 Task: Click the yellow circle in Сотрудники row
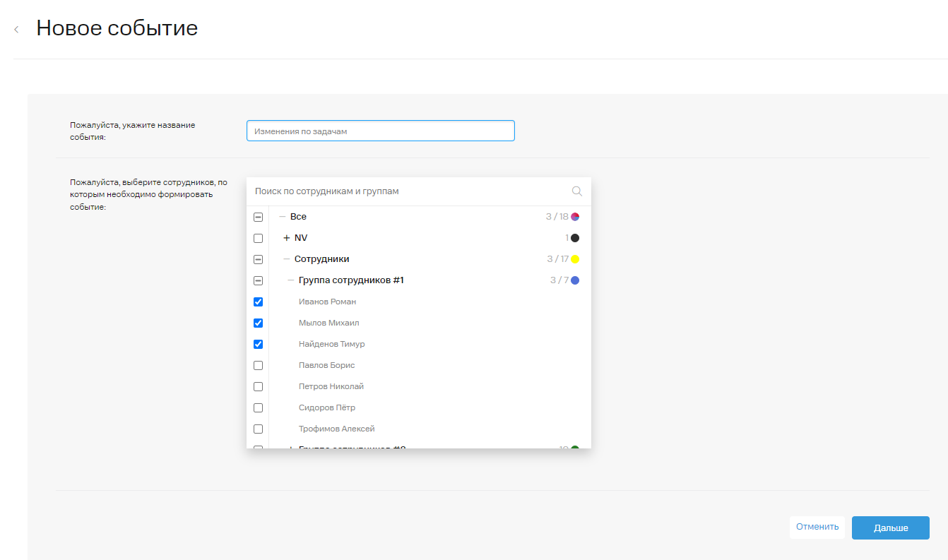pos(575,259)
